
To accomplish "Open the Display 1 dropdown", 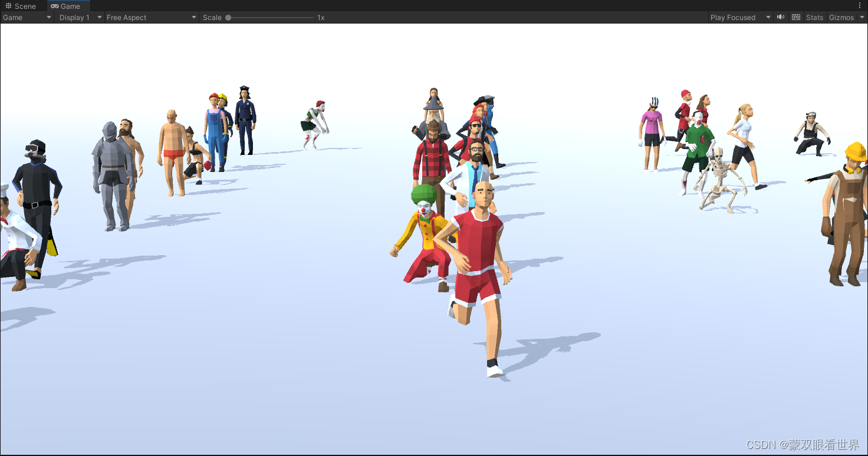I will 80,17.
